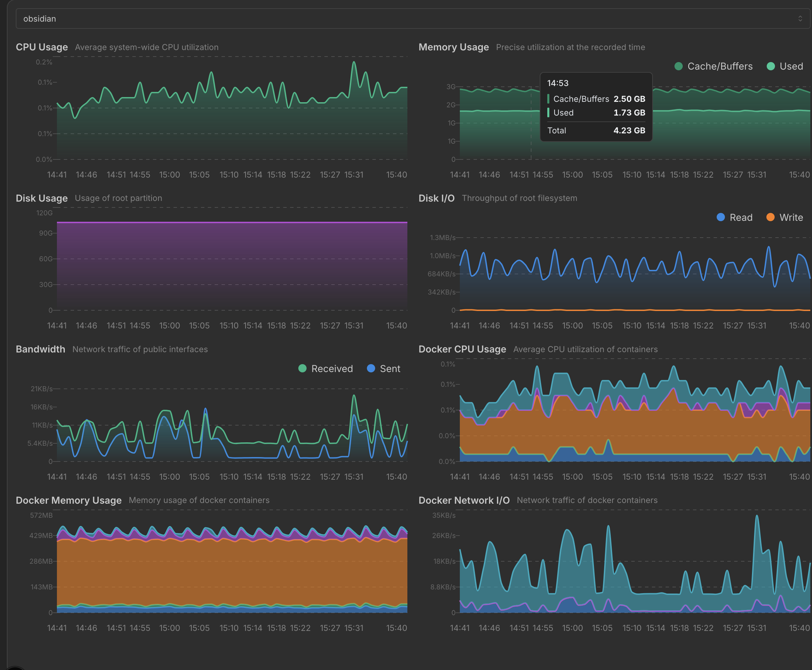
Task: Click the tallest peak in CPU Usage chart
Action: [354, 62]
